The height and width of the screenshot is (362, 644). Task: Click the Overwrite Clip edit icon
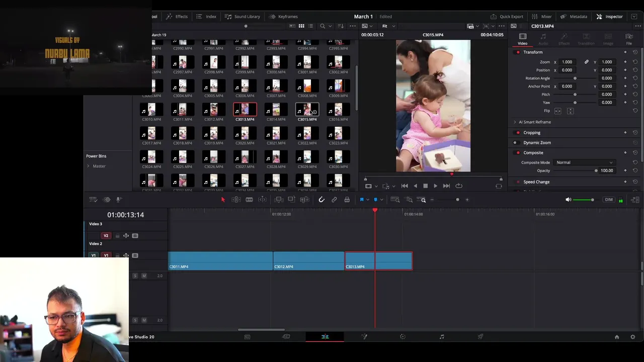291,200
